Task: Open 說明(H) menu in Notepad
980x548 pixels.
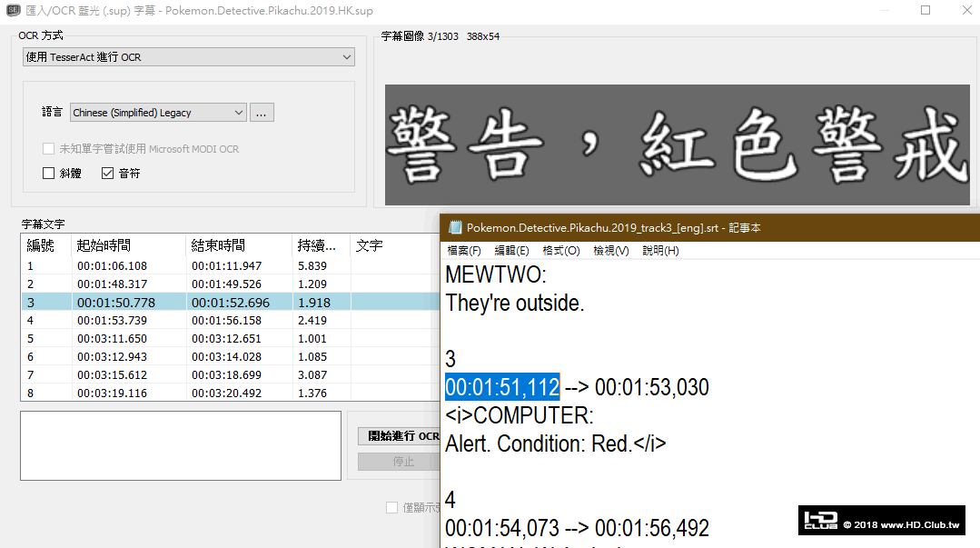Action: click(660, 251)
